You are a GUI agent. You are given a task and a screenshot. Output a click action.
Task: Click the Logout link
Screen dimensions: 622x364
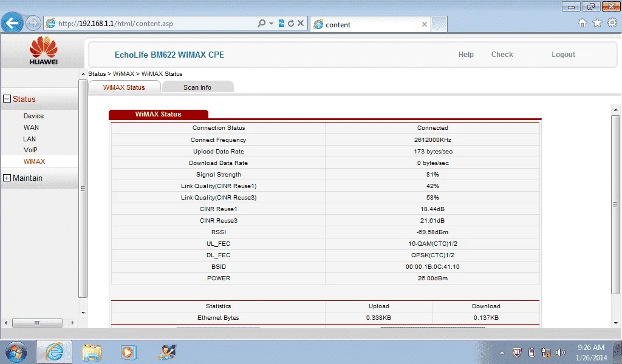pyautogui.click(x=563, y=55)
